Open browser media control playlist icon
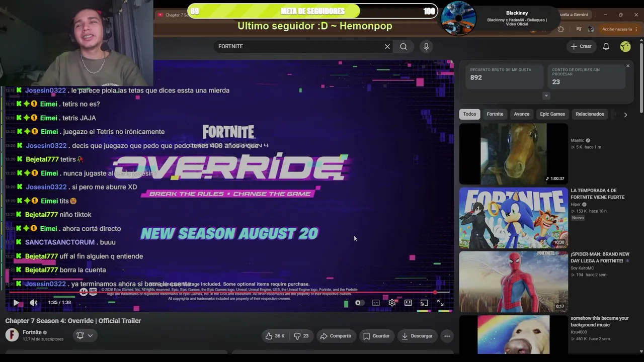Viewport: 644px width, 362px height. pyautogui.click(x=579, y=29)
